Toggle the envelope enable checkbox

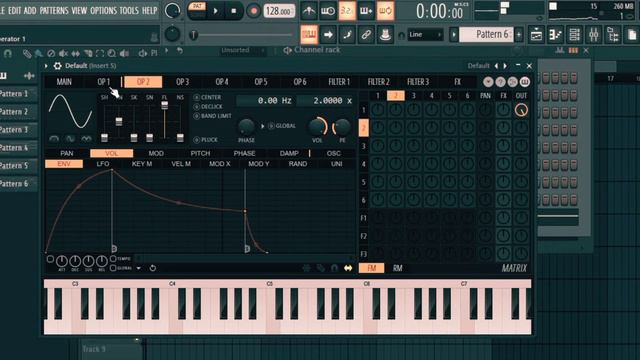point(50,259)
